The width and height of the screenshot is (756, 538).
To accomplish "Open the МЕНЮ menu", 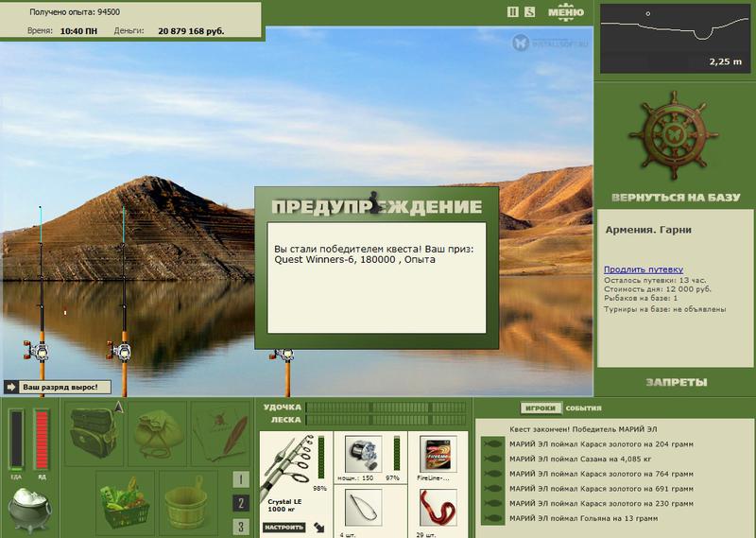I will [566, 12].
